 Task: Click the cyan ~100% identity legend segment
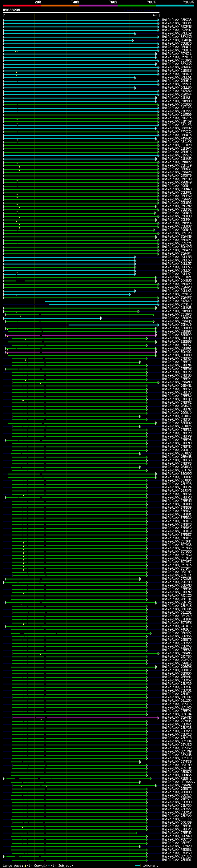[x=175, y=6]
